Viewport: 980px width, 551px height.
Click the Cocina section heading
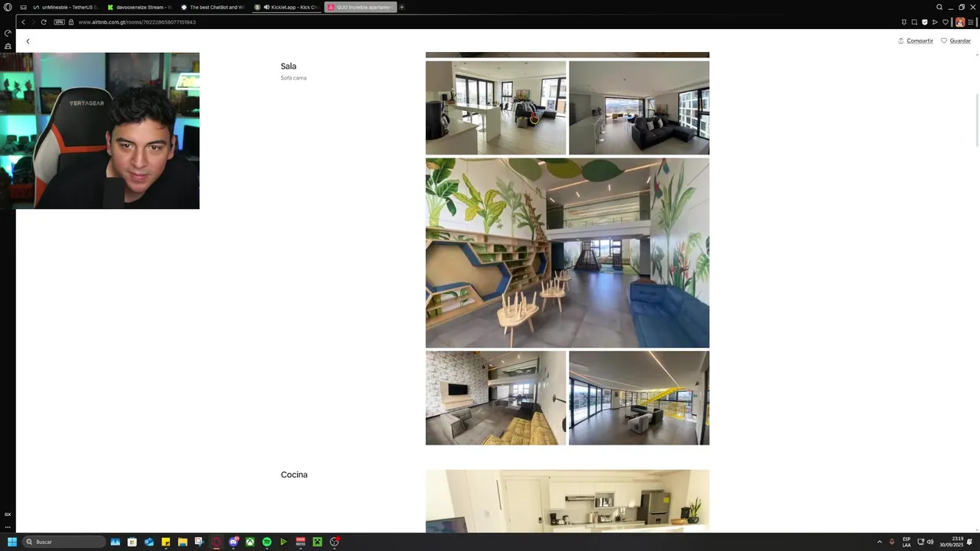[x=294, y=475]
